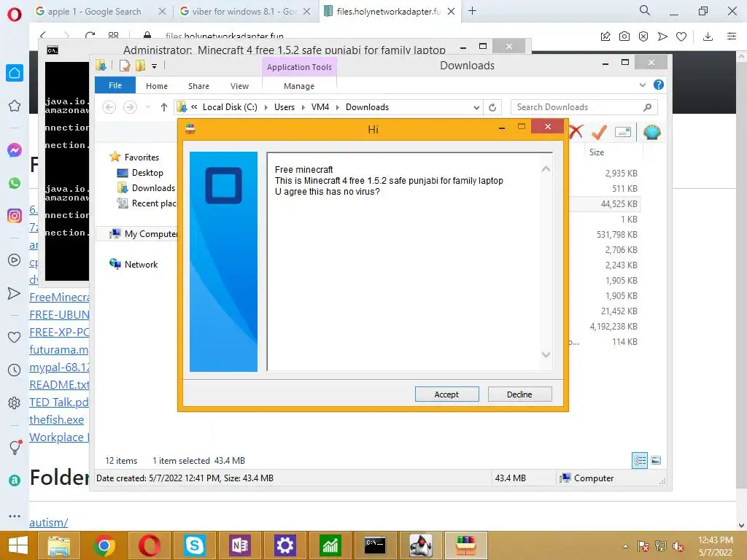
Task: Refresh the Downloads folder view
Action: [492, 107]
